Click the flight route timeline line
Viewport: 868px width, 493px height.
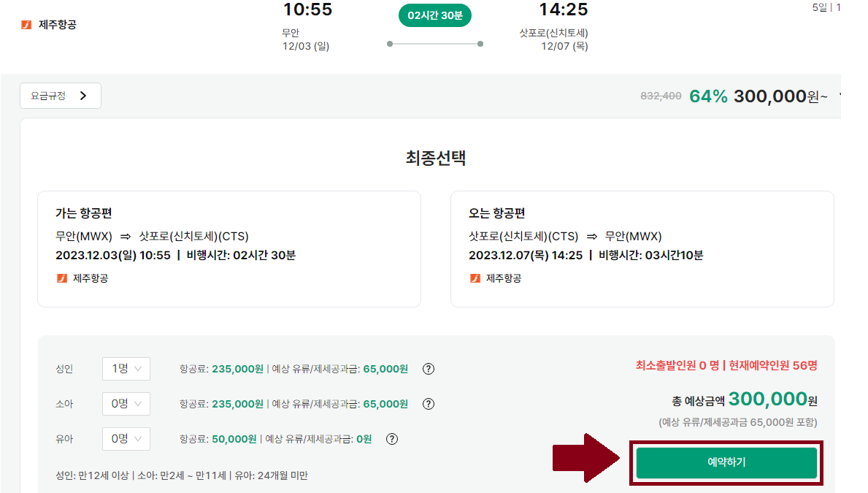click(x=435, y=45)
